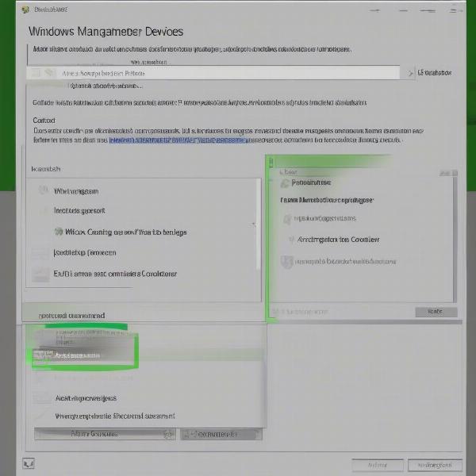Click the darker button right of the gear icon
The image size is (476, 476).
pyautogui.click(x=221, y=435)
